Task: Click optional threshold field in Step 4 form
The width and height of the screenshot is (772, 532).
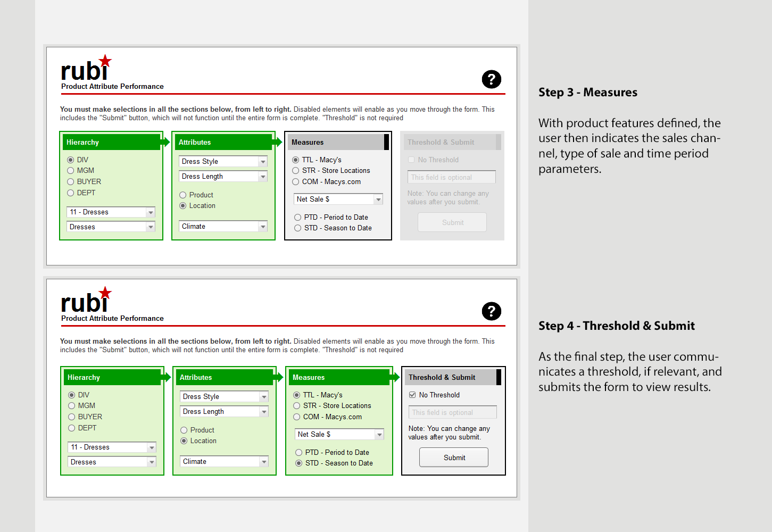Action: (x=453, y=412)
